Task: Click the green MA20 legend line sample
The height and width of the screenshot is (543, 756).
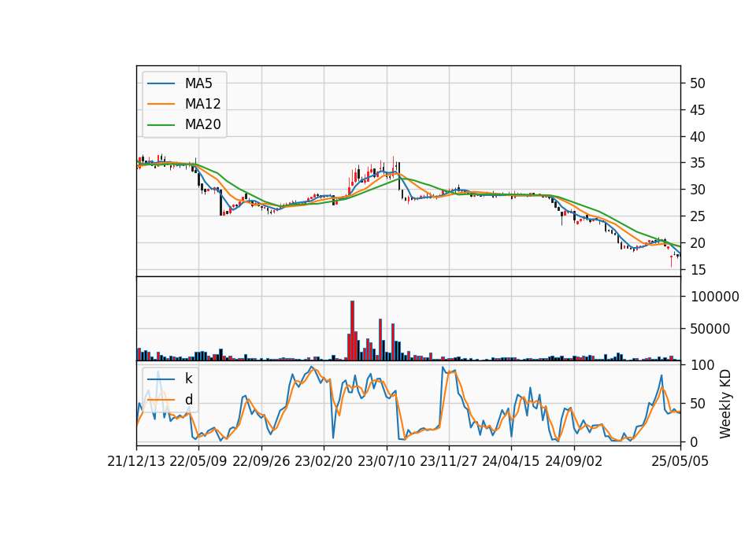Action: coord(161,124)
